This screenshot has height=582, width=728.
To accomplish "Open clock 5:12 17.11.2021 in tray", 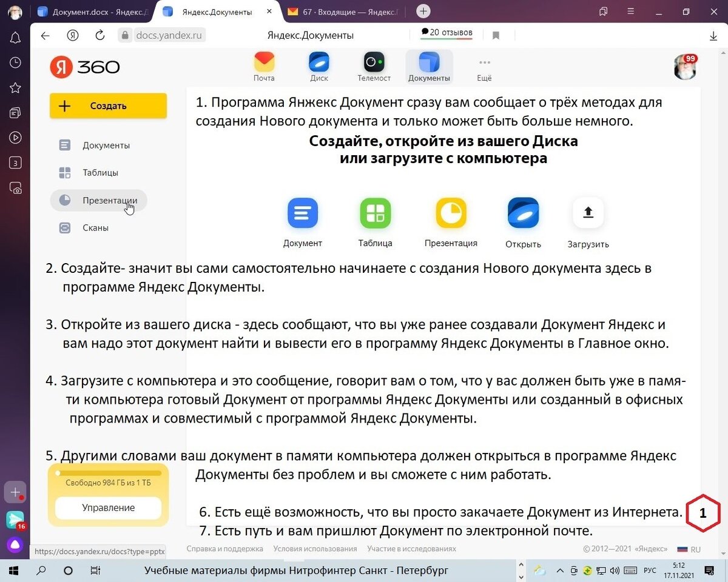I will tap(678, 570).
